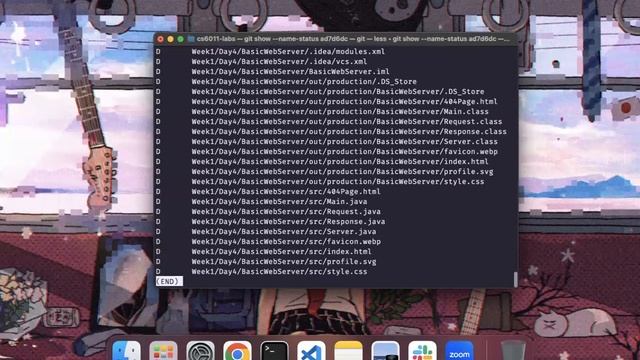Click the Request.class line
The image size is (640, 360).
click(x=347, y=122)
